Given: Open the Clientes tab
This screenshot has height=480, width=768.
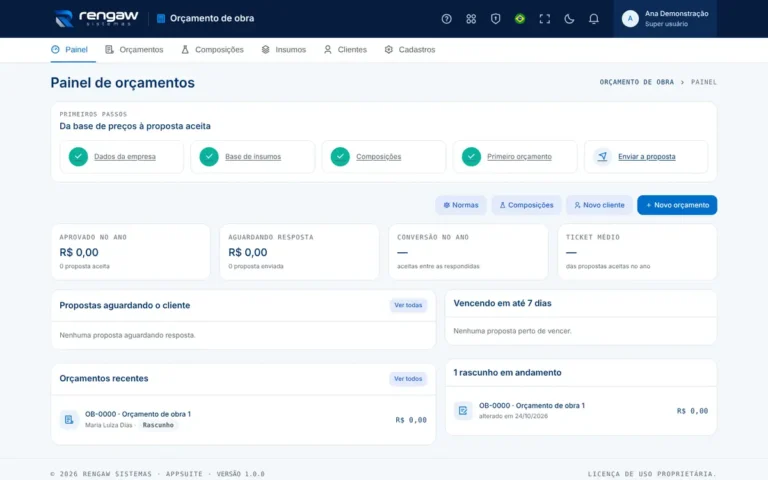Looking at the screenshot, I should pyautogui.click(x=345, y=49).
